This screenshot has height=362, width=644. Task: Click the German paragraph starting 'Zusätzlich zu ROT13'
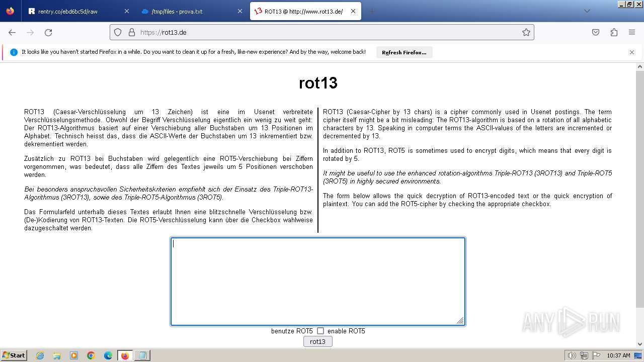tap(169, 166)
